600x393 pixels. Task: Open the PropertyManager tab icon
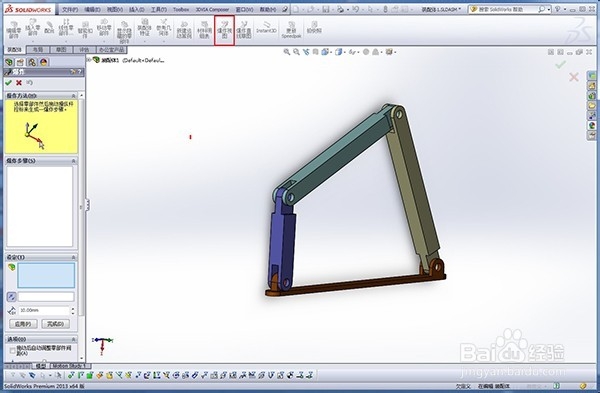[20, 62]
